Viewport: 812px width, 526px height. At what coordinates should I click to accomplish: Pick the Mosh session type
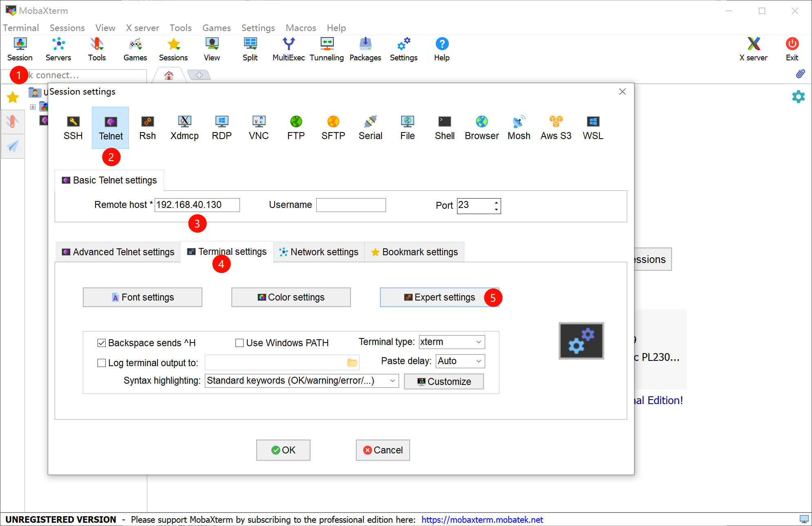519,128
